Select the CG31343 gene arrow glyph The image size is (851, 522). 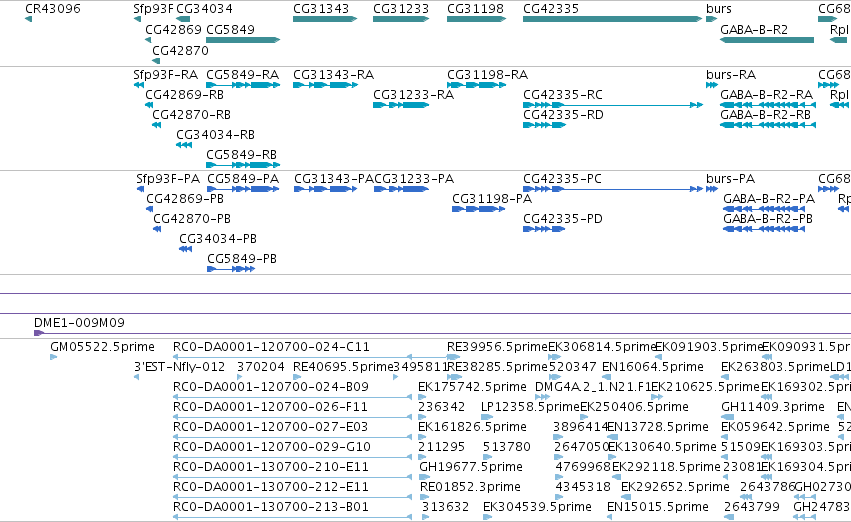point(325,19)
